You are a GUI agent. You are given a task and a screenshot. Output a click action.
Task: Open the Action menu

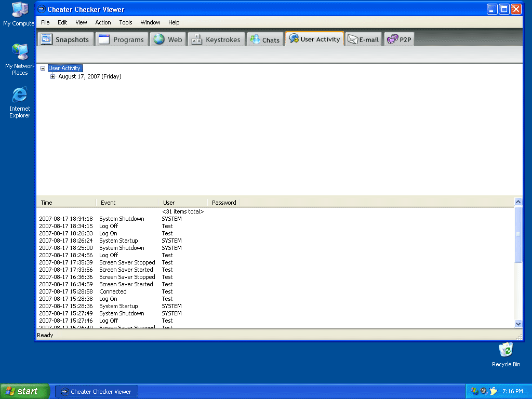pyautogui.click(x=103, y=22)
